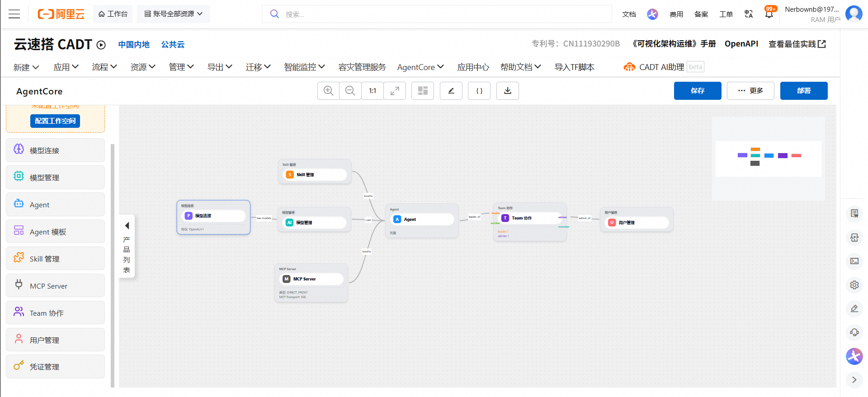Image resolution: width=868 pixels, height=397 pixels.
Task: Click the feedback edit icon in right sidebar
Action: pos(854,308)
